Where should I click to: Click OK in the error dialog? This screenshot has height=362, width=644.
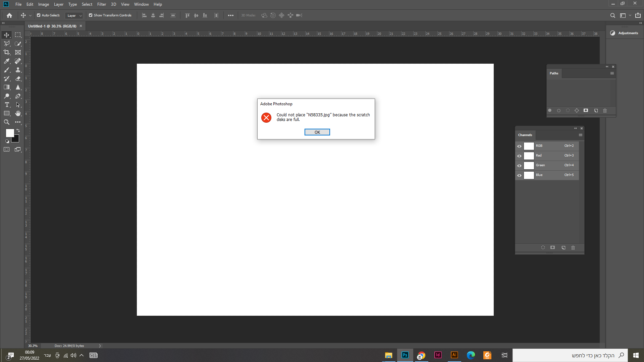coord(317,132)
